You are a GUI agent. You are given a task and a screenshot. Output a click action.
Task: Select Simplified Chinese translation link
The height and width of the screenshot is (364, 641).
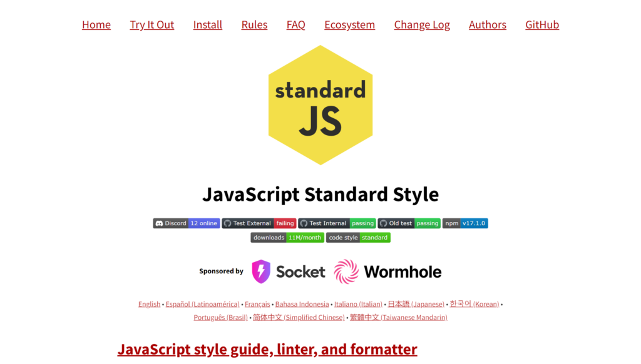click(x=299, y=318)
